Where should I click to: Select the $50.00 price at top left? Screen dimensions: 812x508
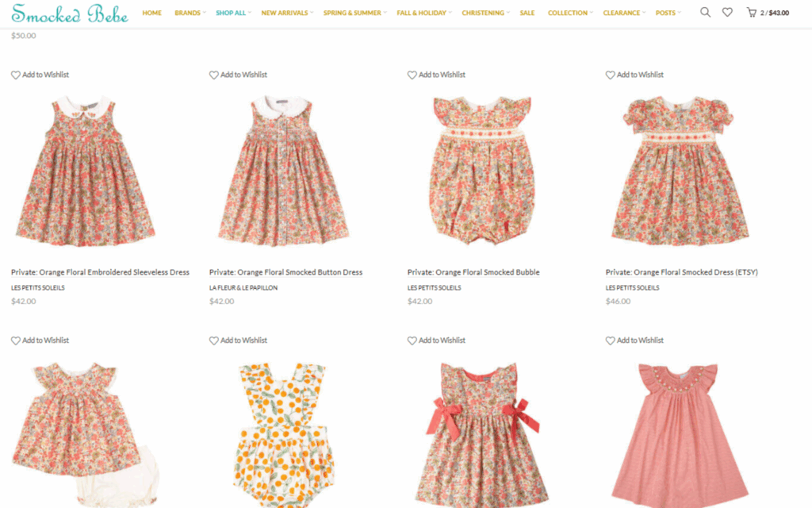coord(24,36)
